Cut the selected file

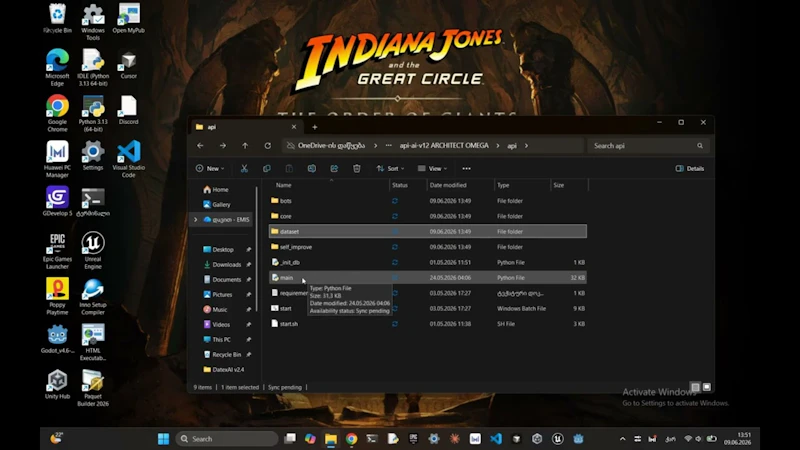point(244,168)
